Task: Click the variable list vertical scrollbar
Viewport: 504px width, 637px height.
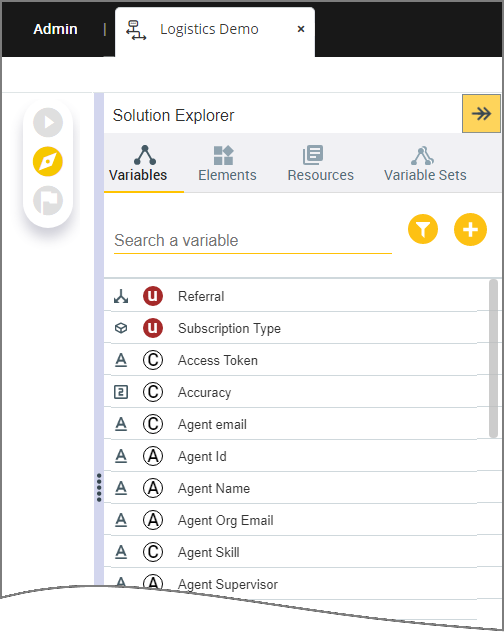Action: click(493, 359)
